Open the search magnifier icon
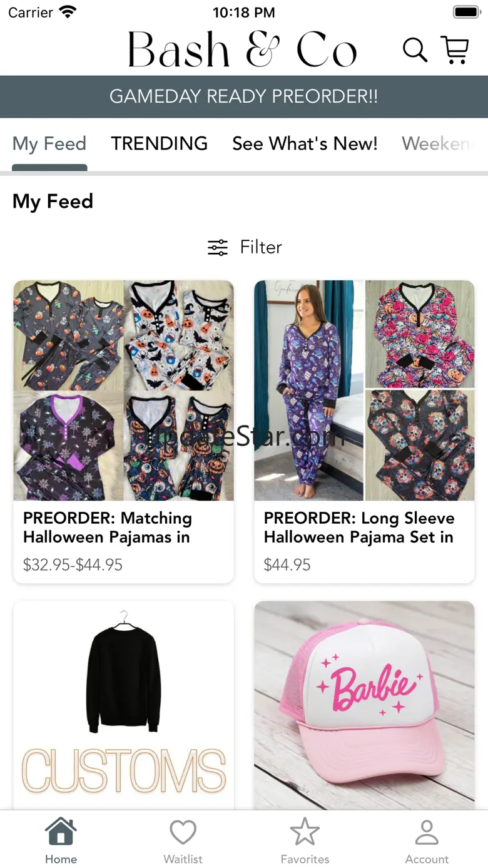This screenshot has height=868, width=488. coord(414,50)
